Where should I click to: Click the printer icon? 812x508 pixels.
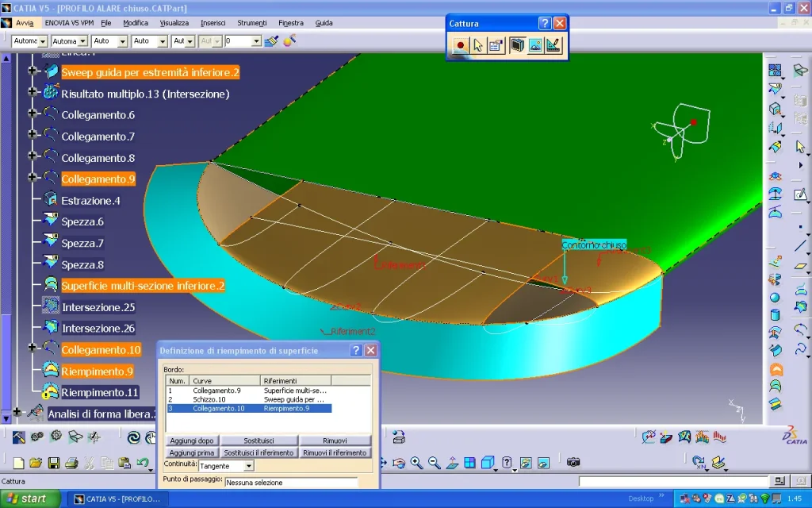71,463
